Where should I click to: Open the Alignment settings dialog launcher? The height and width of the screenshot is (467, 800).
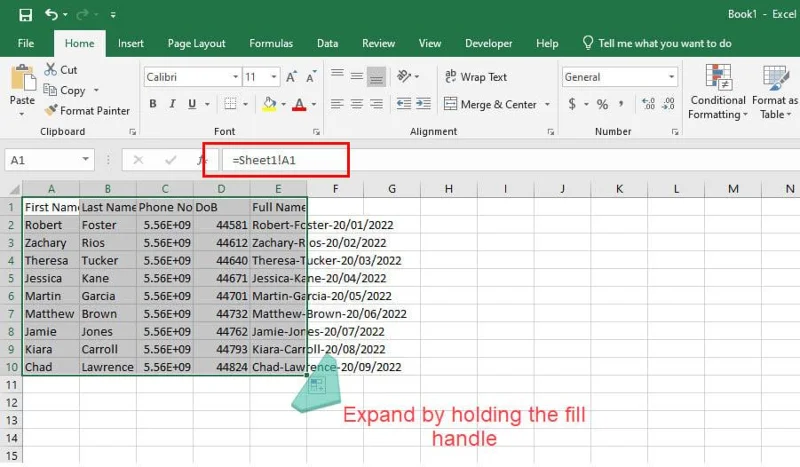click(551, 132)
